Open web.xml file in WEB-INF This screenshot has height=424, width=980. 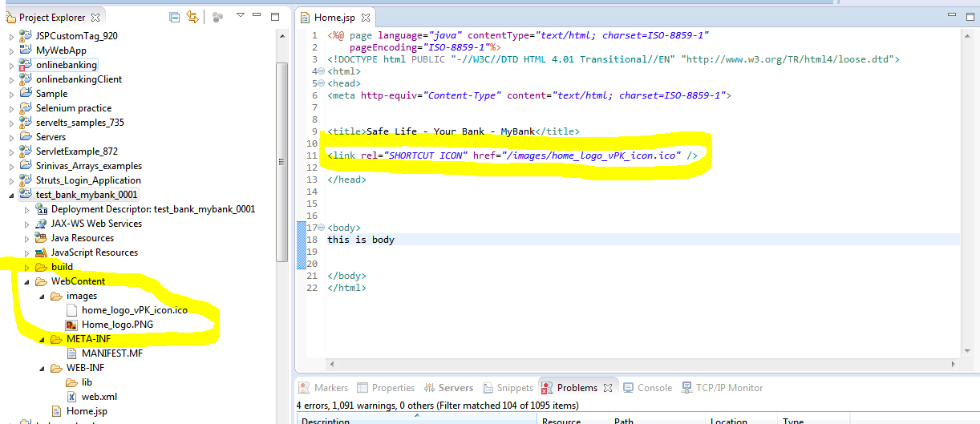coord(99,397)
